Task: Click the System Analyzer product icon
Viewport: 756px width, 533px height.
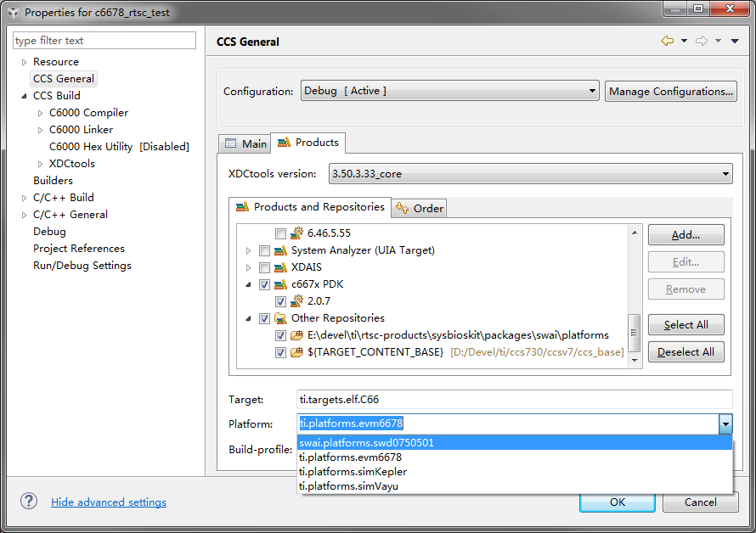Action: tap(280, 250)
